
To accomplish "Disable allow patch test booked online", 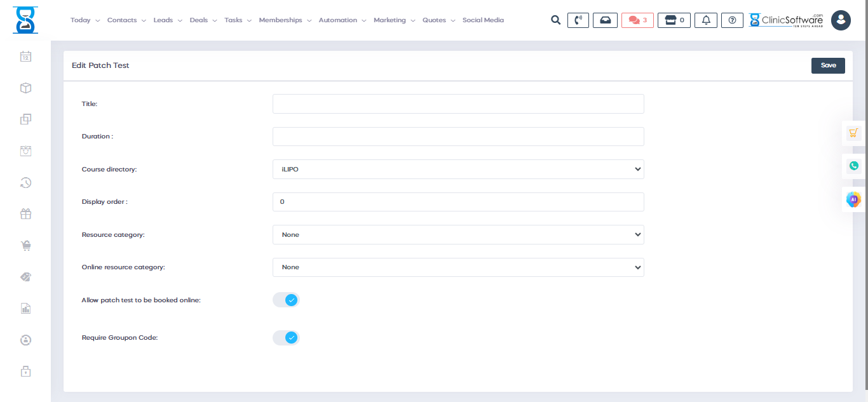I will [x=286, y=300].
